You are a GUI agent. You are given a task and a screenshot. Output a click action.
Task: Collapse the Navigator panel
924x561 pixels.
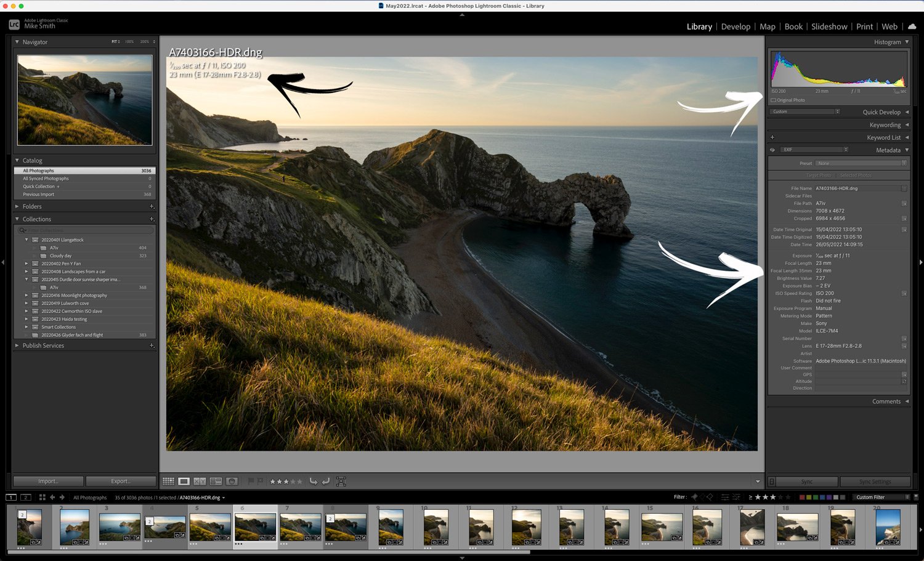[17, 42]
